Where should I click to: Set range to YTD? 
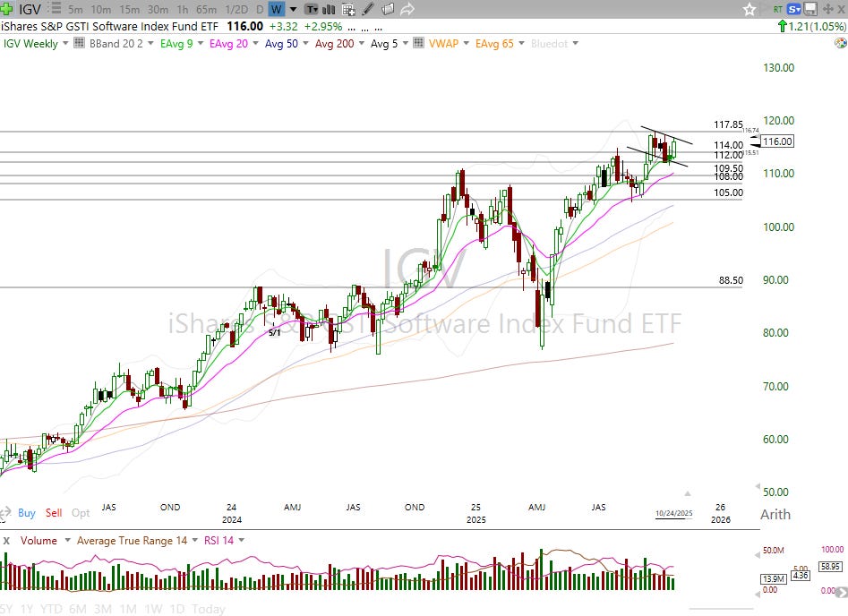point(51,609)
